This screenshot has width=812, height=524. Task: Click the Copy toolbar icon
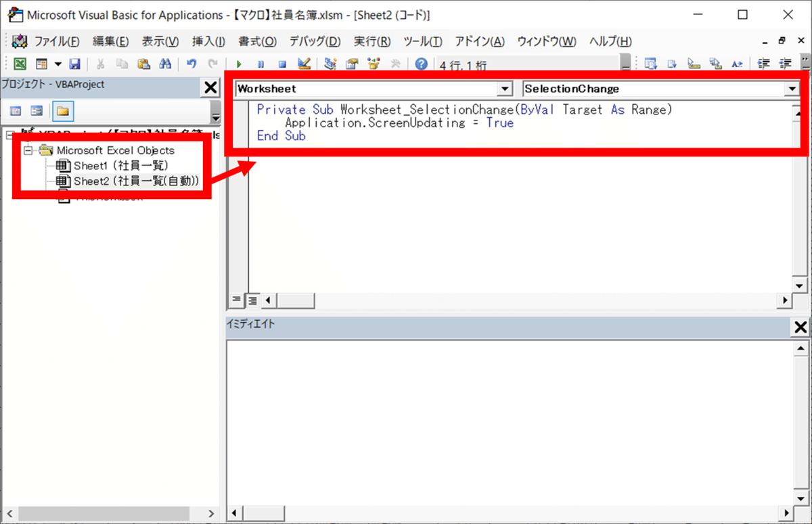tap(122, 64)
